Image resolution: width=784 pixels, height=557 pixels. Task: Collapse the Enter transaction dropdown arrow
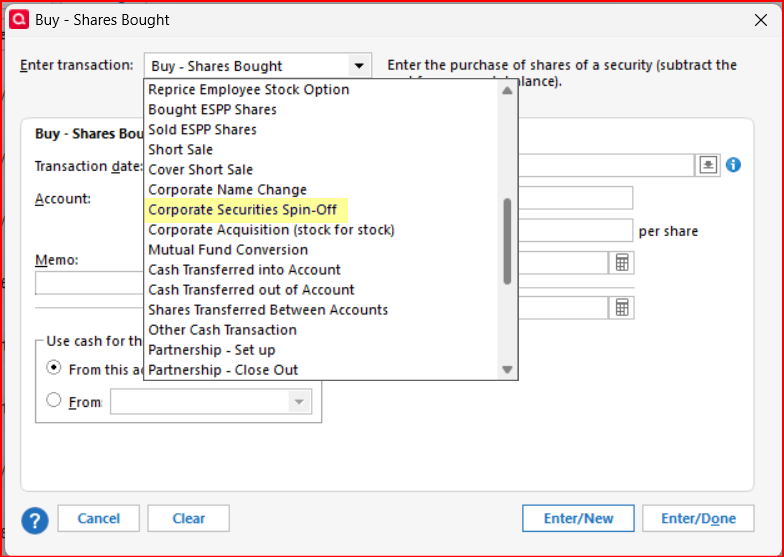click(x=358, y=66)
